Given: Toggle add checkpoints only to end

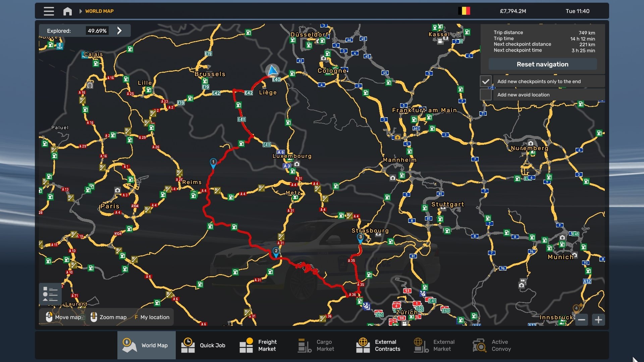Looking at the screenshot, I should [x=486, y=81].
